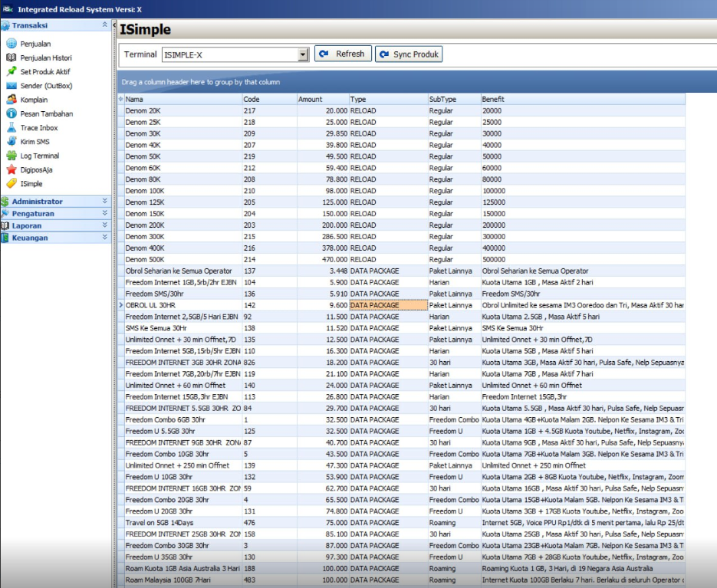
Task: Click the Penjualan globe icon
Action: (x=12, y=44)
